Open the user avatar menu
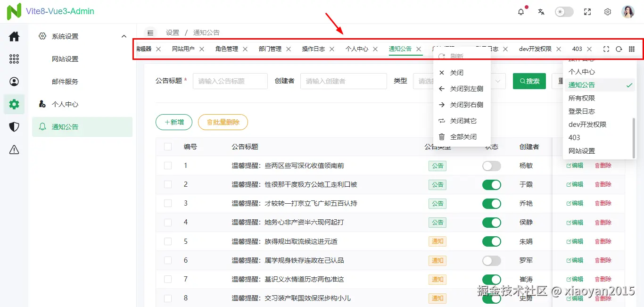 coord(628,12)
